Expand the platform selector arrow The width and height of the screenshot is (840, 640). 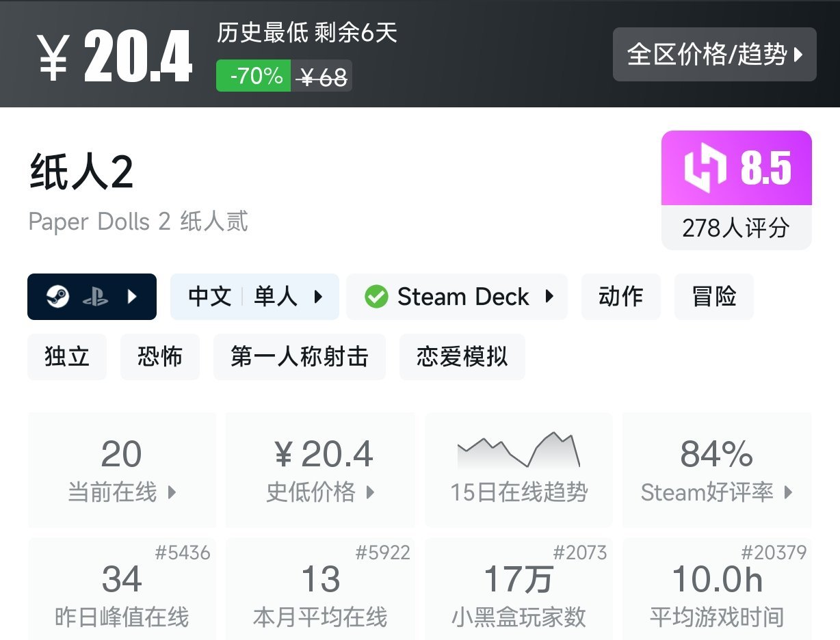coord(133,297)
